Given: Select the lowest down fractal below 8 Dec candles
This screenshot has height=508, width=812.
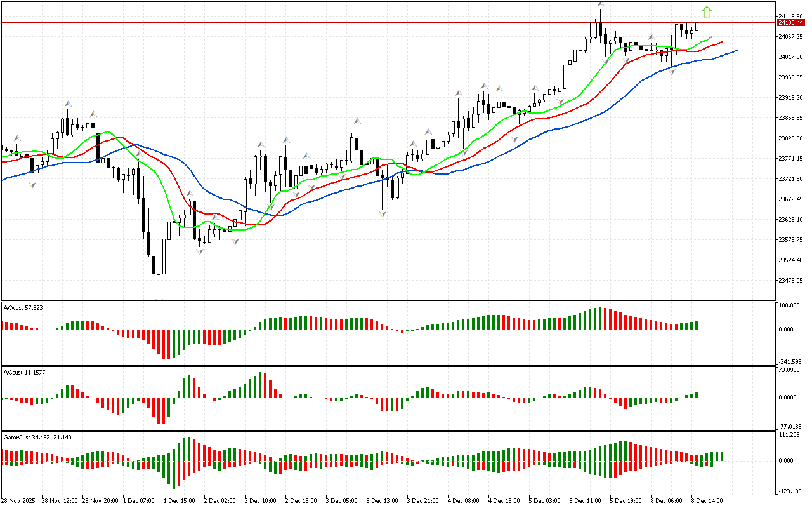Looking at the screenshot, I should click(x=672, y=72).
